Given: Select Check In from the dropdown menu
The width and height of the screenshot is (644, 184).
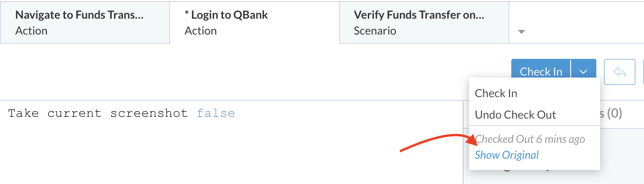Looking at the screenshot, I should click(x=496, y=93).
